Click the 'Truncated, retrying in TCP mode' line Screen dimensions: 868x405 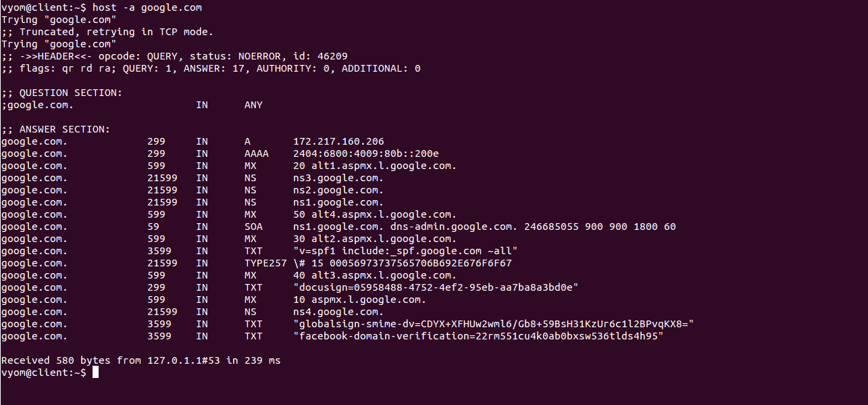click(x=107, y=32)
